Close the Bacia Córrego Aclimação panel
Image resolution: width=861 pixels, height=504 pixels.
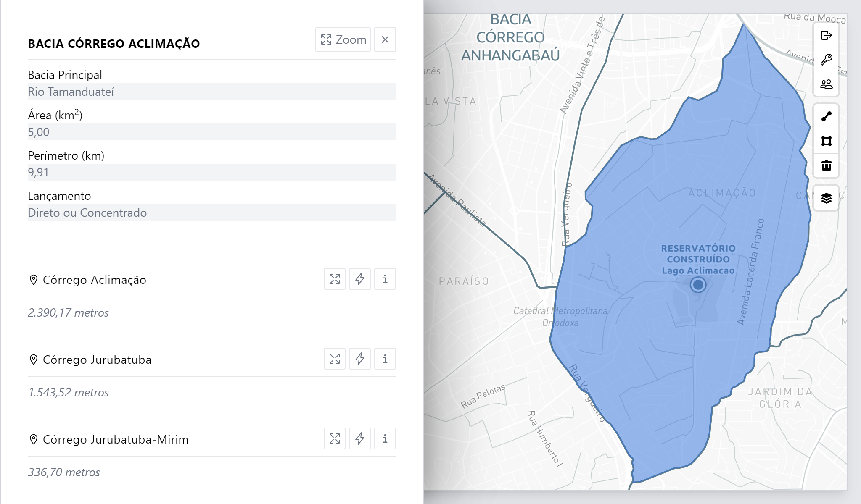pyautogui.click(x=385, y=39)
